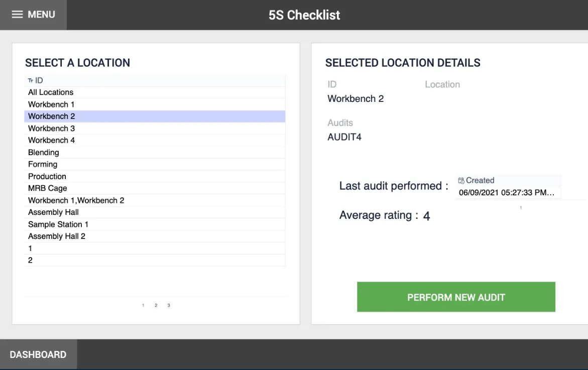This screenshot has height=370, width=588.
Task: Sort by the ID column header
Action: coord(155,81)
